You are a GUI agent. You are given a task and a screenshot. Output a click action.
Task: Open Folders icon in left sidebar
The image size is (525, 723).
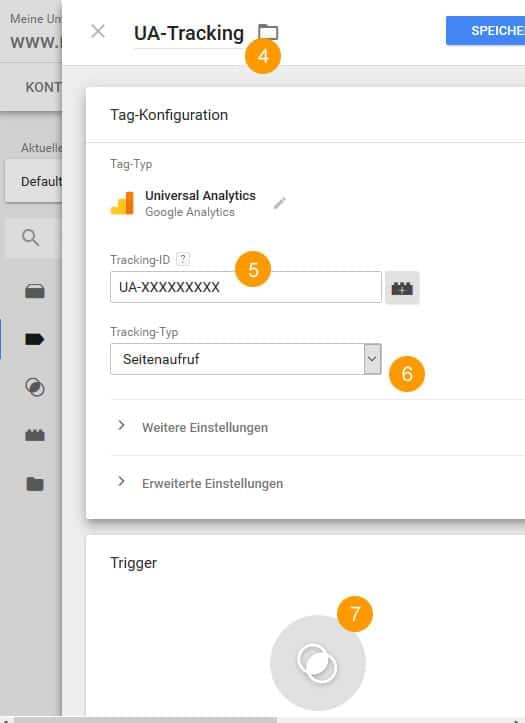point(35,484)
